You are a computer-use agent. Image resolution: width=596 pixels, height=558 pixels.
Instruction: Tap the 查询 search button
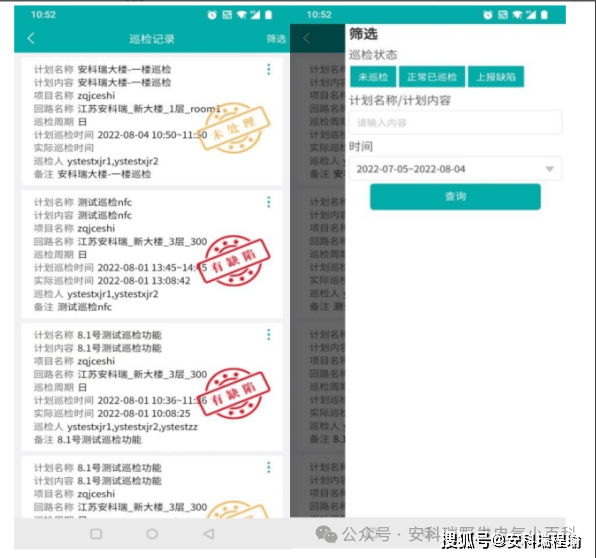coord(455,197)
